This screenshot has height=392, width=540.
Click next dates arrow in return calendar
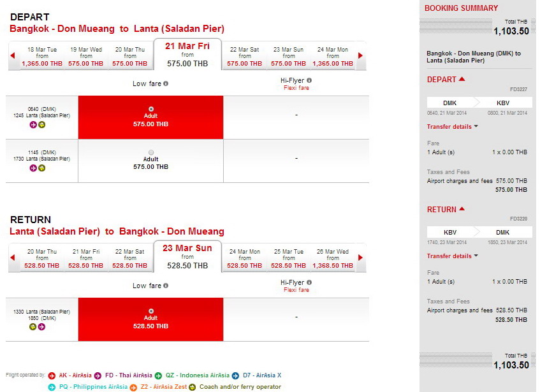click(x=360, y=258)
